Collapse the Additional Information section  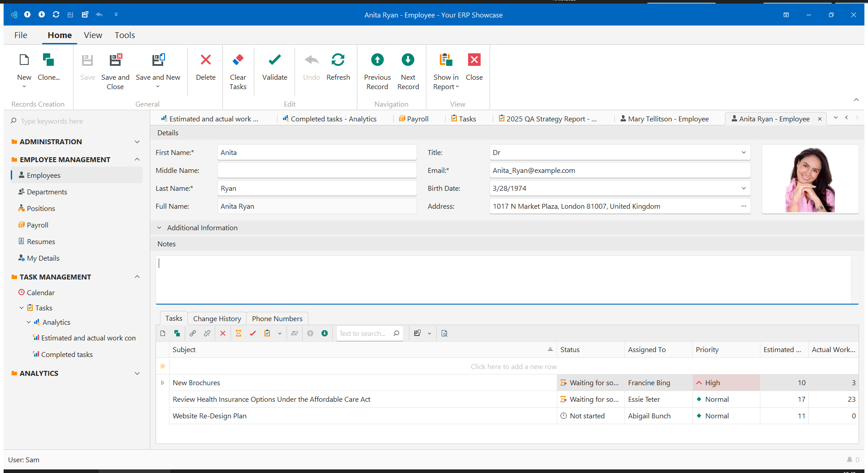pyautogui.click(x=159, y=228)
